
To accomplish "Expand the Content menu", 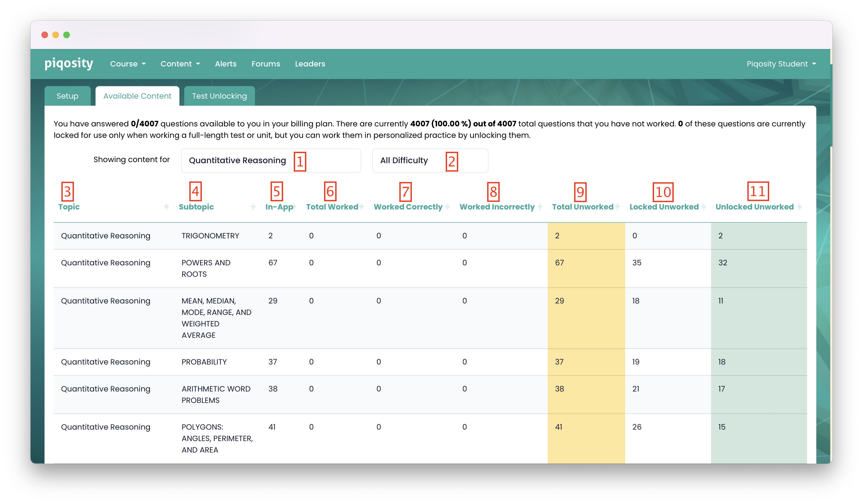I will click(180, 64).
